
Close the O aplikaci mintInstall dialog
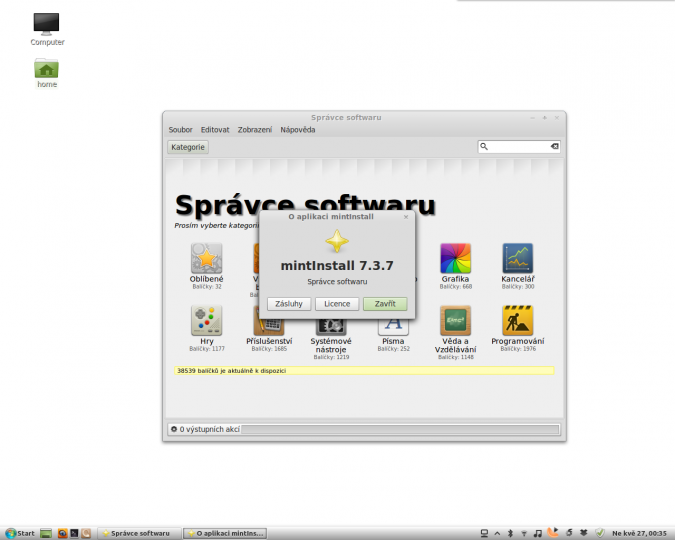click(406, 217)
